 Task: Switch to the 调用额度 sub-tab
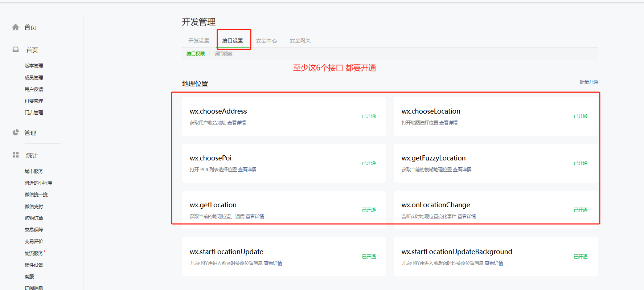pyautogui.click(x=223, y=54)
